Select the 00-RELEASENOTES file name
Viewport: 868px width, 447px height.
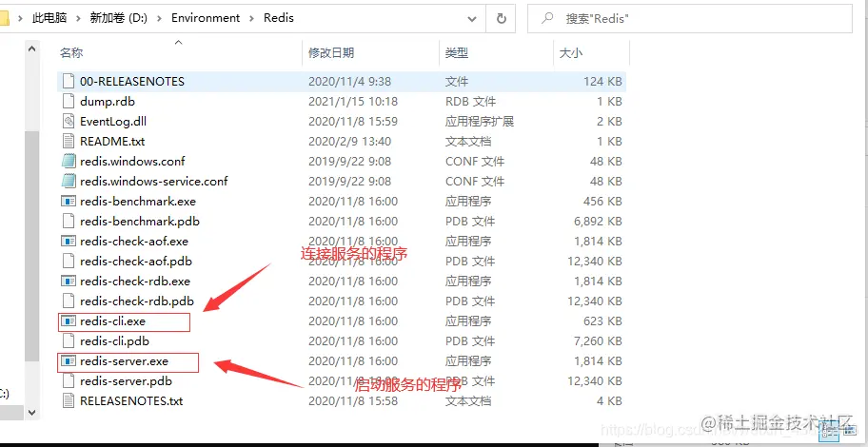[x=131, y=82]
